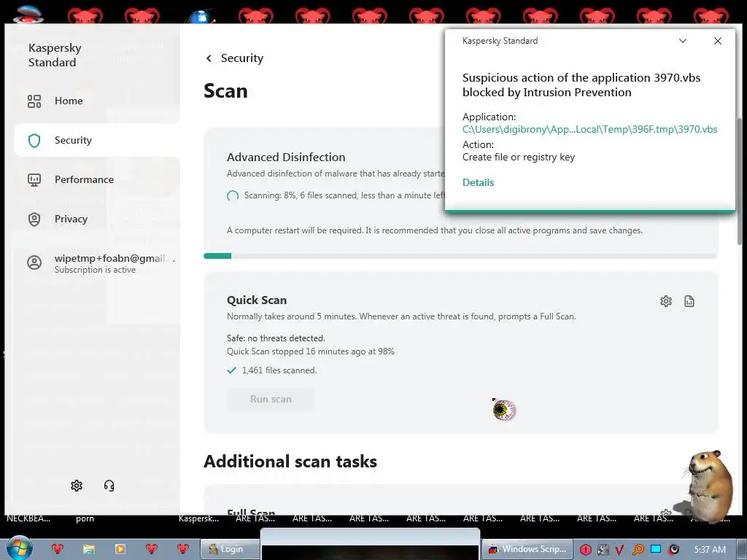
Task: Click the Kaspersky Standard logo text
Action: pyautogui.click(x=55, y=55)
